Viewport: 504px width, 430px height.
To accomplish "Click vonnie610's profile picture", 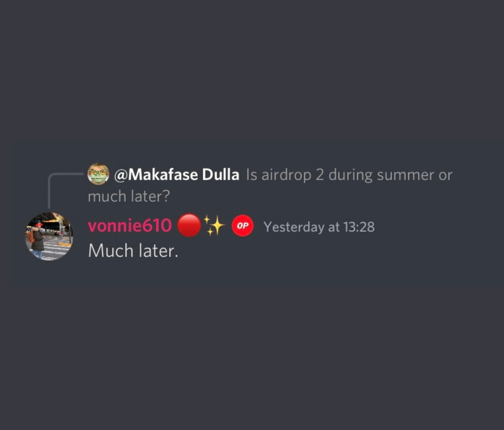I will pos(49,236).
